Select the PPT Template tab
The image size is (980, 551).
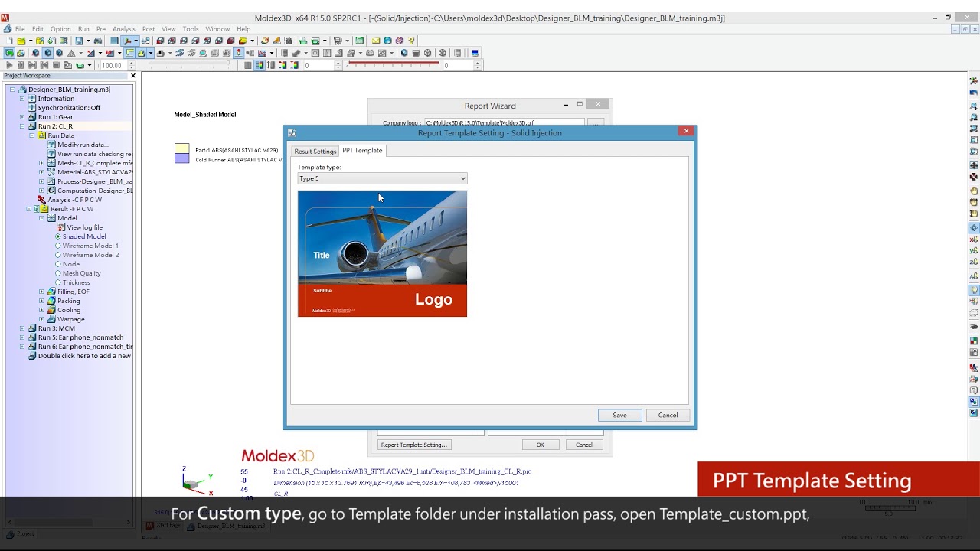click(x=362, y=150)
